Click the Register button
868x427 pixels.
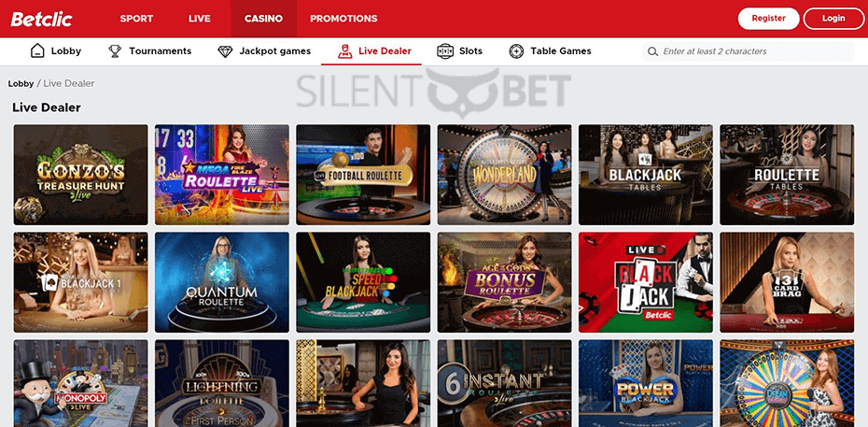768,19
